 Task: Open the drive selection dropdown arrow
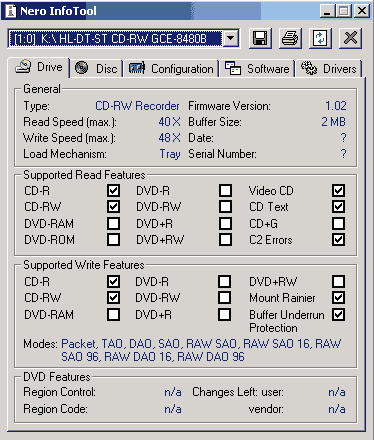[x=230, y=39]
